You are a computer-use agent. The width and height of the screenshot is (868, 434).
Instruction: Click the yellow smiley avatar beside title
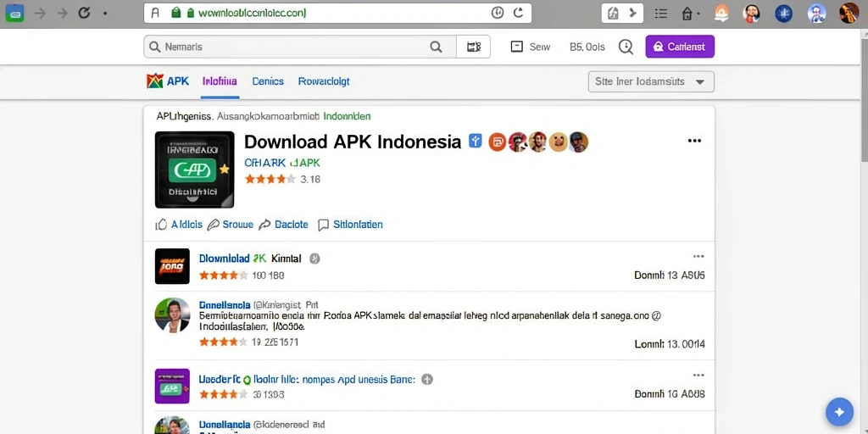(558, 142)
